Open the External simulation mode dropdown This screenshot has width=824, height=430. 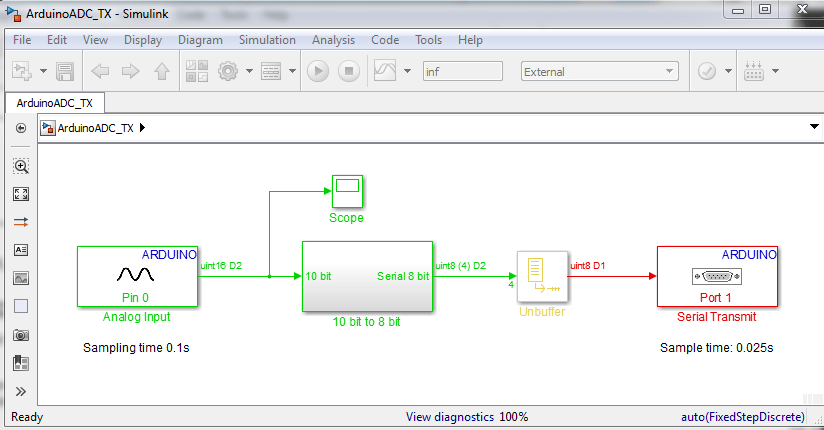click(x=599, y=71)
